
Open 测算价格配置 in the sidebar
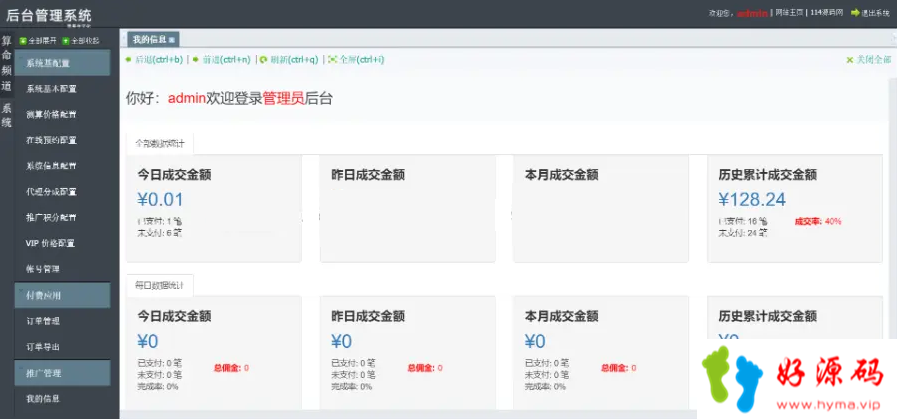[51, 114]
